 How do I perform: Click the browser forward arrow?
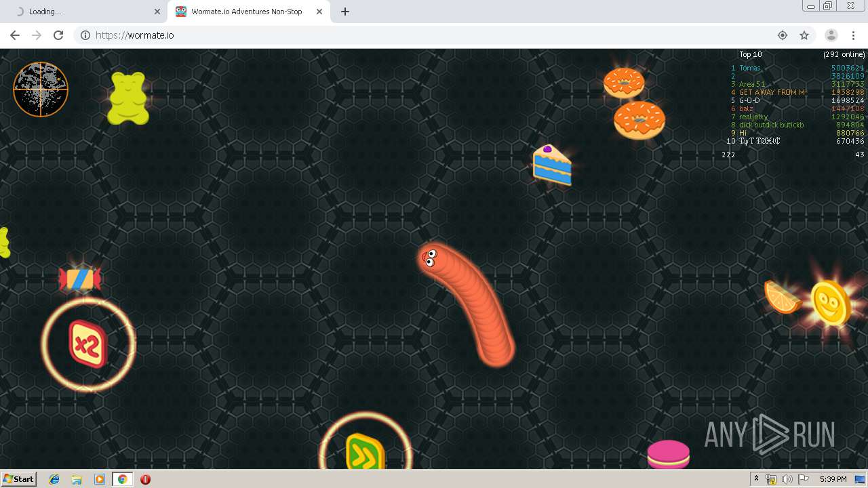coord(37,35)
